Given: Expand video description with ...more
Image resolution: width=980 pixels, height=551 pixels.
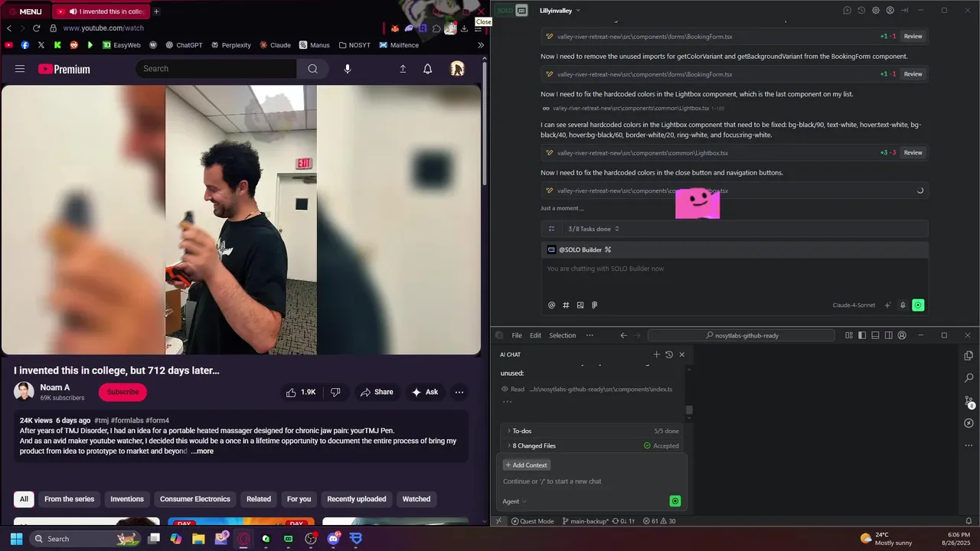Looking at the screenshot, I should coord(203,452).
